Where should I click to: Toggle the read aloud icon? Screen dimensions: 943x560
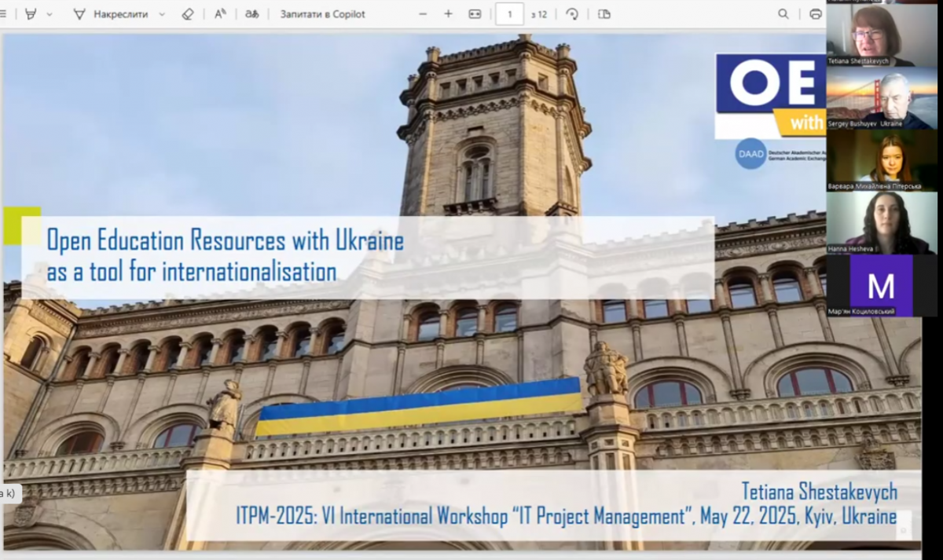click(221, 14)
